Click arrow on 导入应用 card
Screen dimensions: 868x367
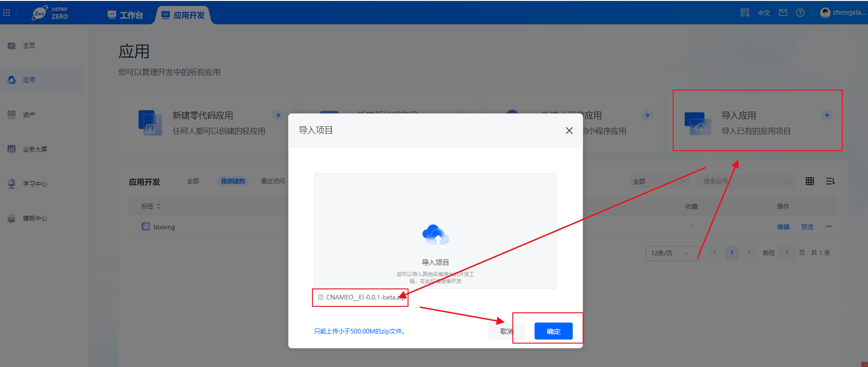[827, 115]
